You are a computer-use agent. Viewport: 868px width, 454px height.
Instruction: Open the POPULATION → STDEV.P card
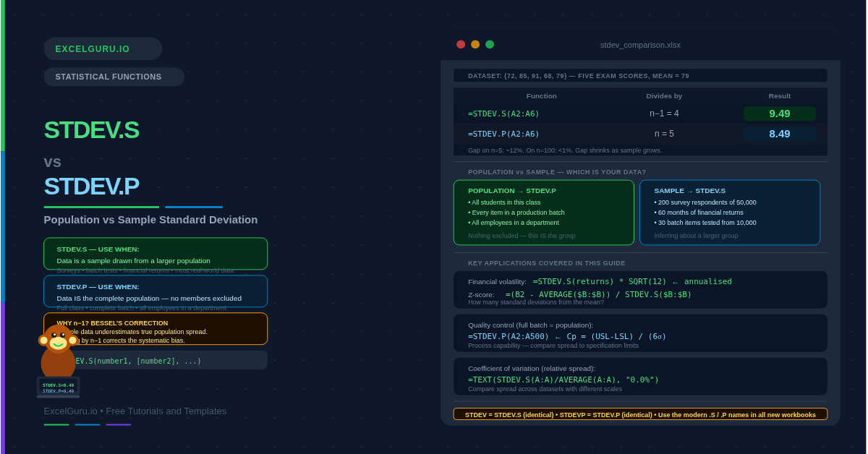[543, 213]
